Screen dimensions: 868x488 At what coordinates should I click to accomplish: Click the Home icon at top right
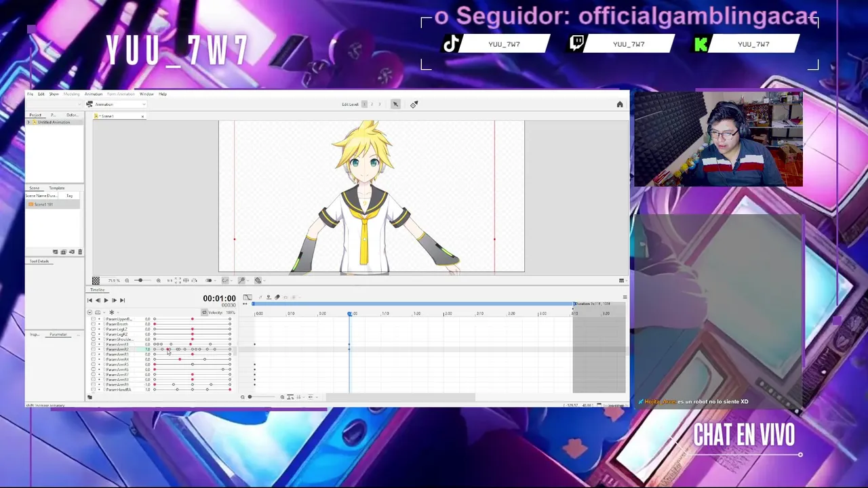tap(619, 104)
